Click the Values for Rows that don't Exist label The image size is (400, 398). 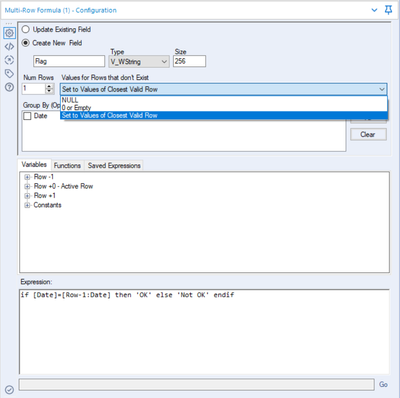click(x=105, y=78)
